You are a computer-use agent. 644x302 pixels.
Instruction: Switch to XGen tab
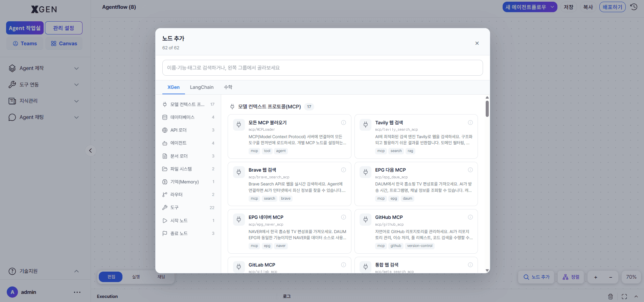[174, 87]
